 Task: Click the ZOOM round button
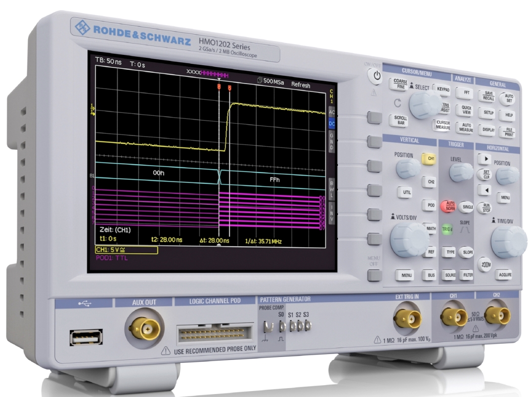(x=486, y=265)
